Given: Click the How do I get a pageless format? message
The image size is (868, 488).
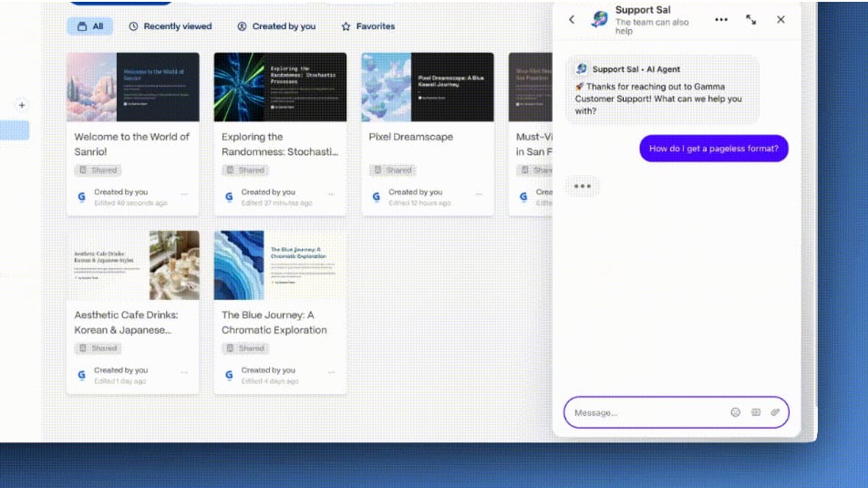Looking at the screenshot, I should pyautogui.click(x=714, y=149).
